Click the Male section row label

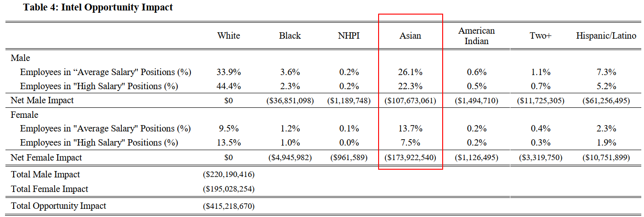pyautogui.click(x=20, y=58)
